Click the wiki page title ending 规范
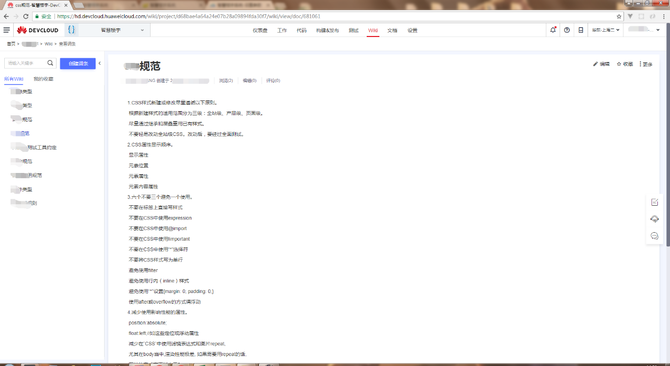 142,66
